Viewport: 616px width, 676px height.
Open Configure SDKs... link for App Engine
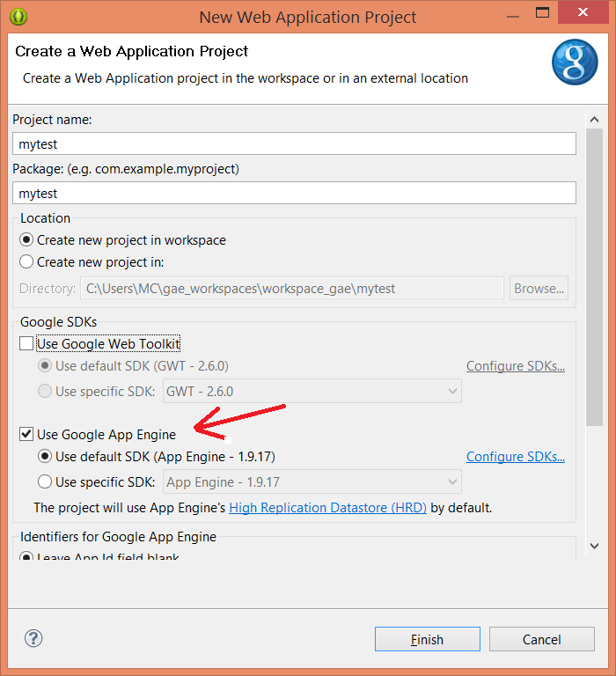click(516, 457)
